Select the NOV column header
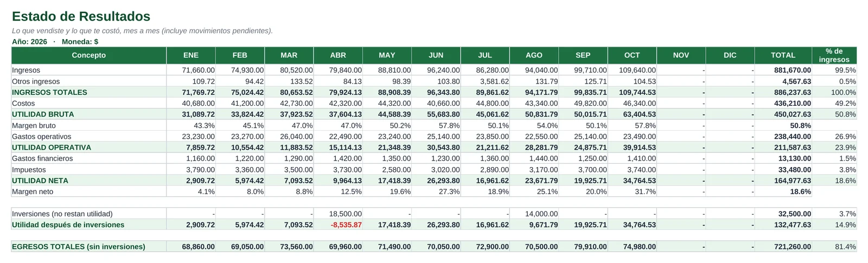This screenshot has width=868, height=263. [x=681, y=55]
